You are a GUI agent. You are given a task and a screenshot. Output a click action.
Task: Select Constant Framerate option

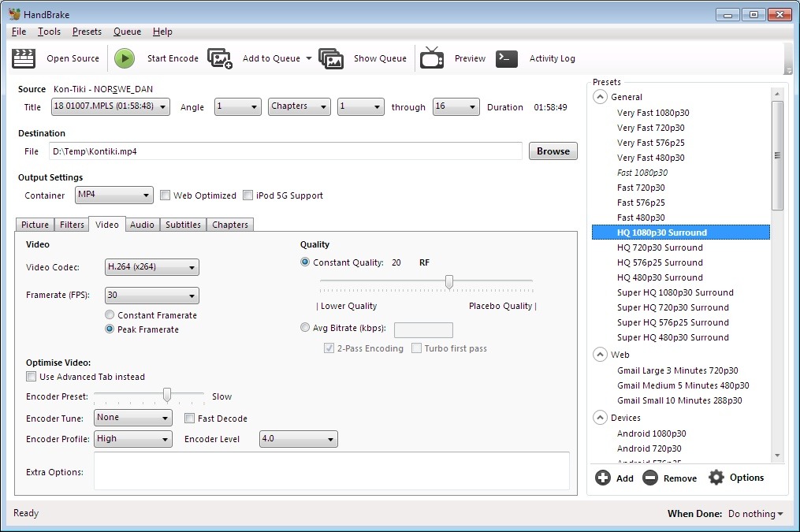(110, 314)
